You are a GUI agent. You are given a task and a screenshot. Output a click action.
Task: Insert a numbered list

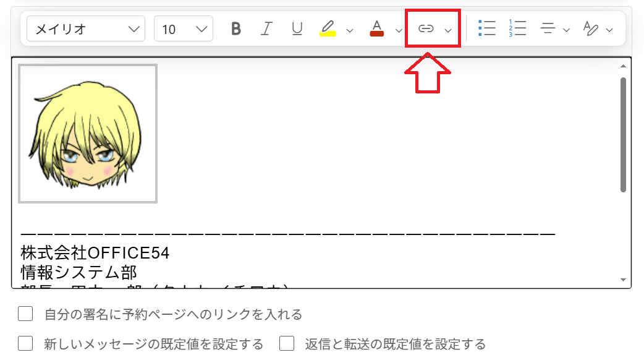coord(517,28)
